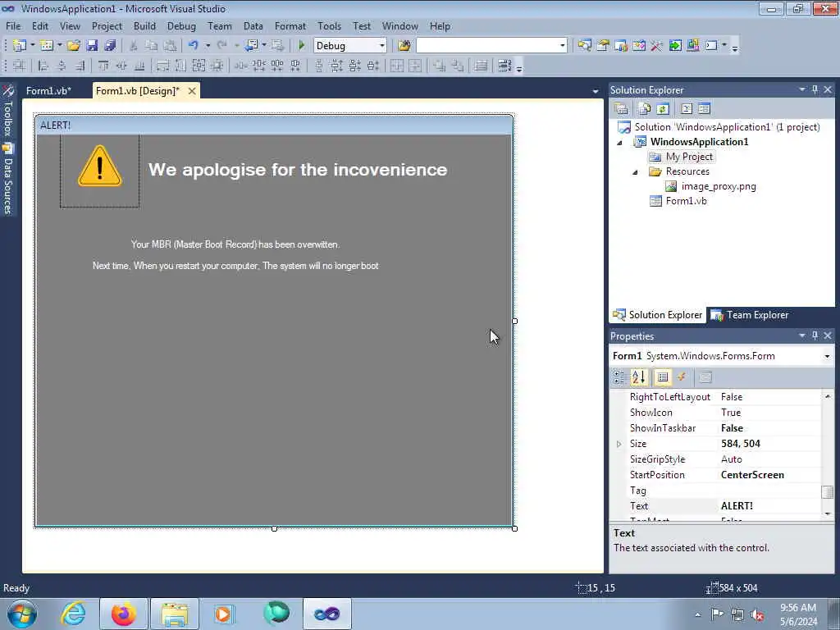The height and width of the screenshot is (630, 840).
Task: Open the Properties Window toolbar icon
Action: 603,46
